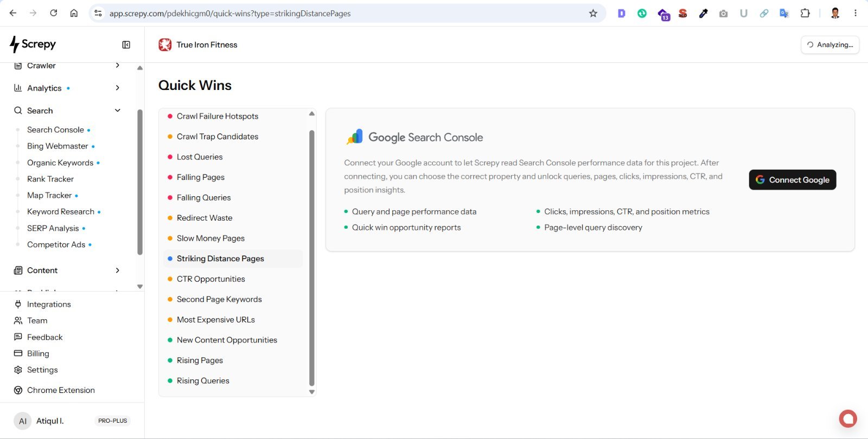Open SERP Analysis page
The image size is (868, 439).
click(53, 228)
